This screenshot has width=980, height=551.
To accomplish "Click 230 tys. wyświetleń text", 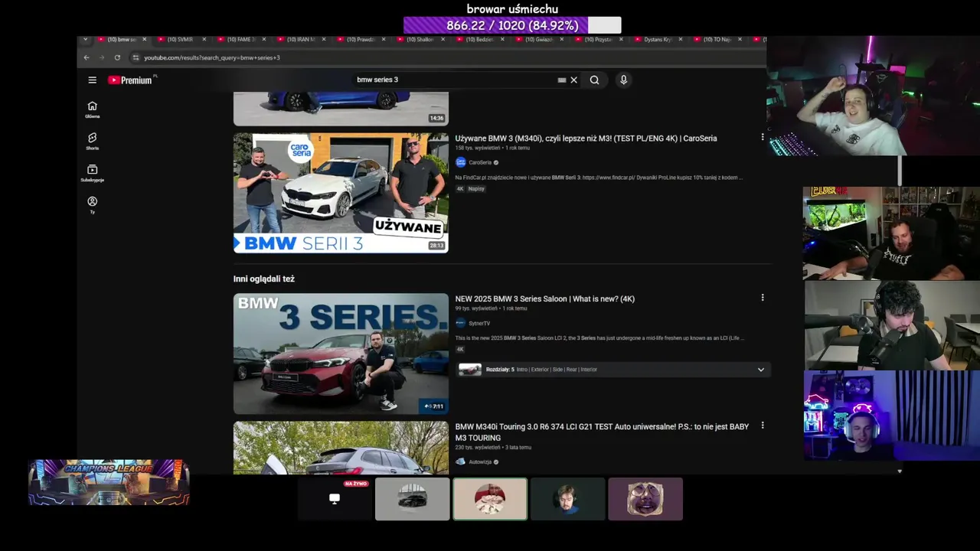I will [x=478, y=447].
